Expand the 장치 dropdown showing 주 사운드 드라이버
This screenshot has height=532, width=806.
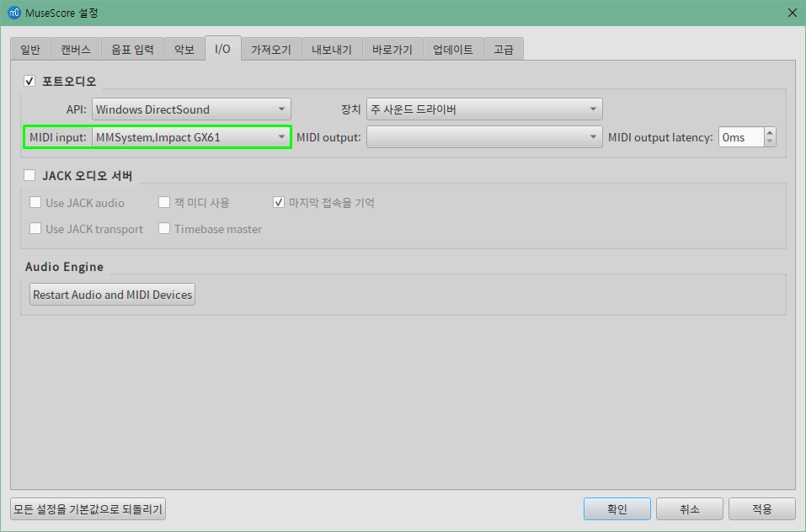click(484, 109)
